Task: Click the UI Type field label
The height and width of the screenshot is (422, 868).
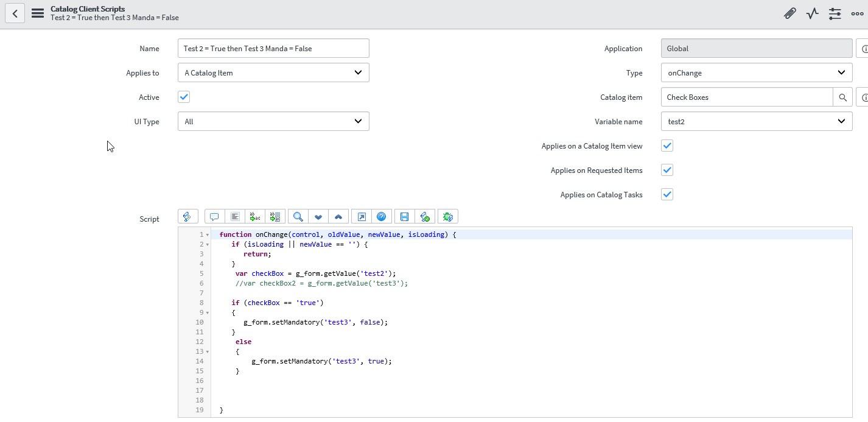Action: (147, 122)
